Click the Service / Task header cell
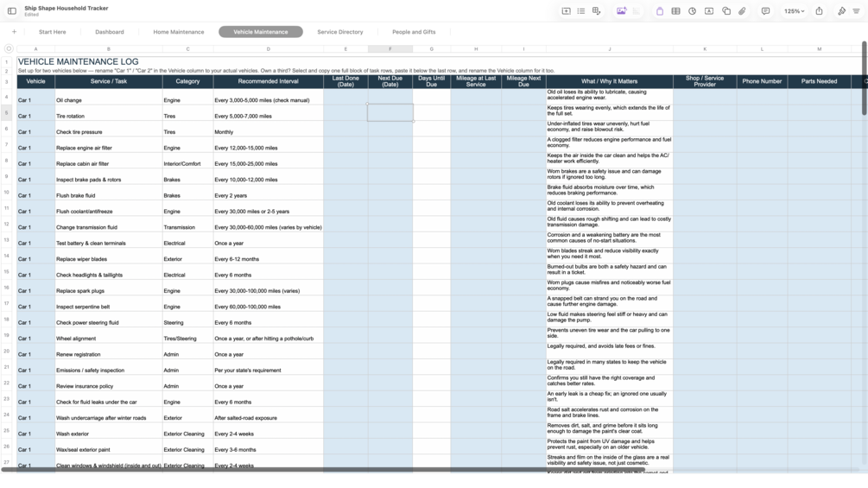 [109, 81]
